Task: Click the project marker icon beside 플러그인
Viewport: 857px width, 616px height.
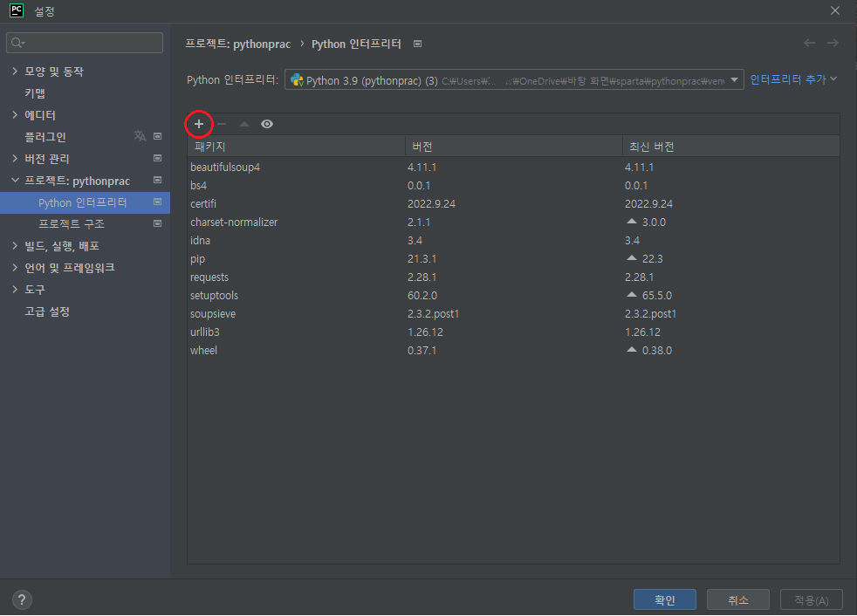Action: pos(157,136)
